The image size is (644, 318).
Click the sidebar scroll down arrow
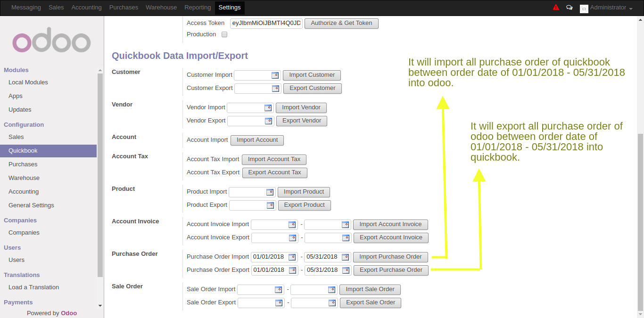tap(100, 306)
